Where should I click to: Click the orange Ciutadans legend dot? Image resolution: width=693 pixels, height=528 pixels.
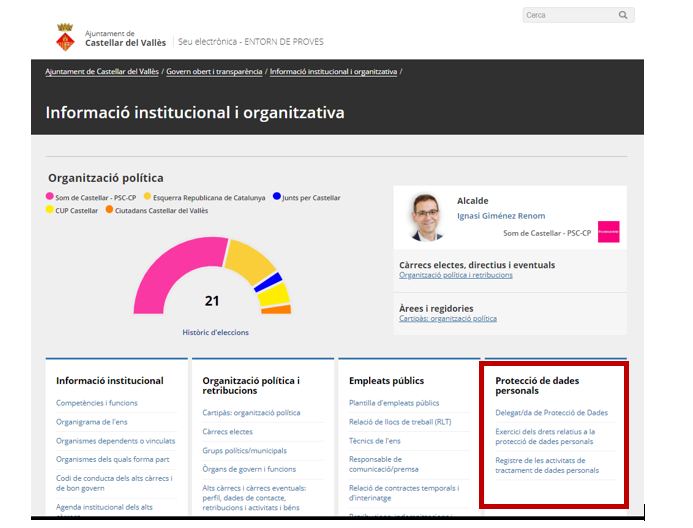109,211
